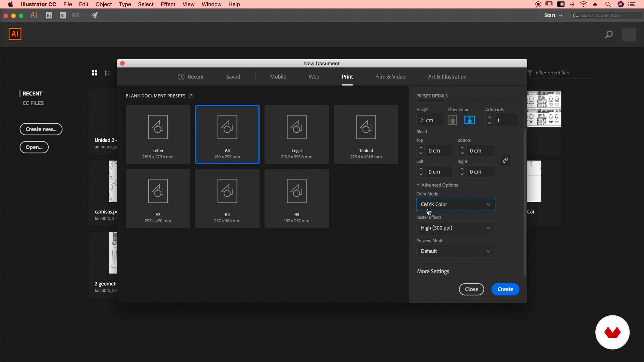Switch to the Film & Video tab
This screenshot has height=362, width=644.
pos(390,77)
